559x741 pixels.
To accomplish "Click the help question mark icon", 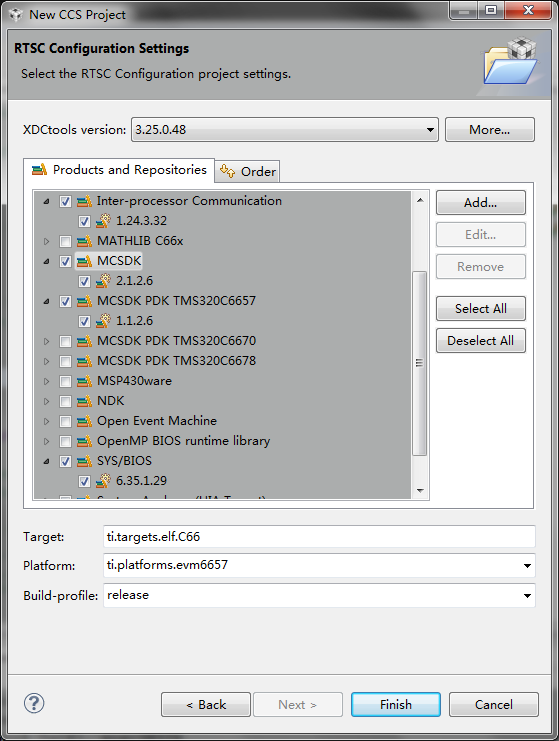I will pos(34,703).
